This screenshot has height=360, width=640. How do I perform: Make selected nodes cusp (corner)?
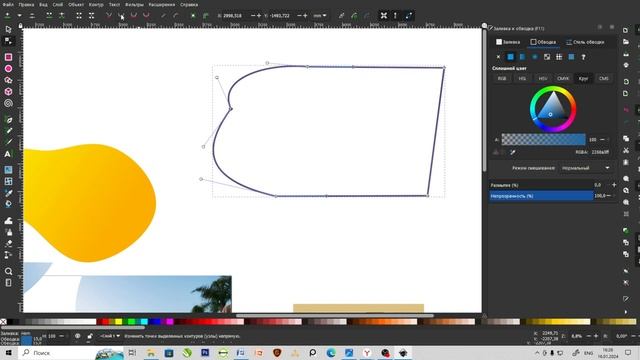109,16
